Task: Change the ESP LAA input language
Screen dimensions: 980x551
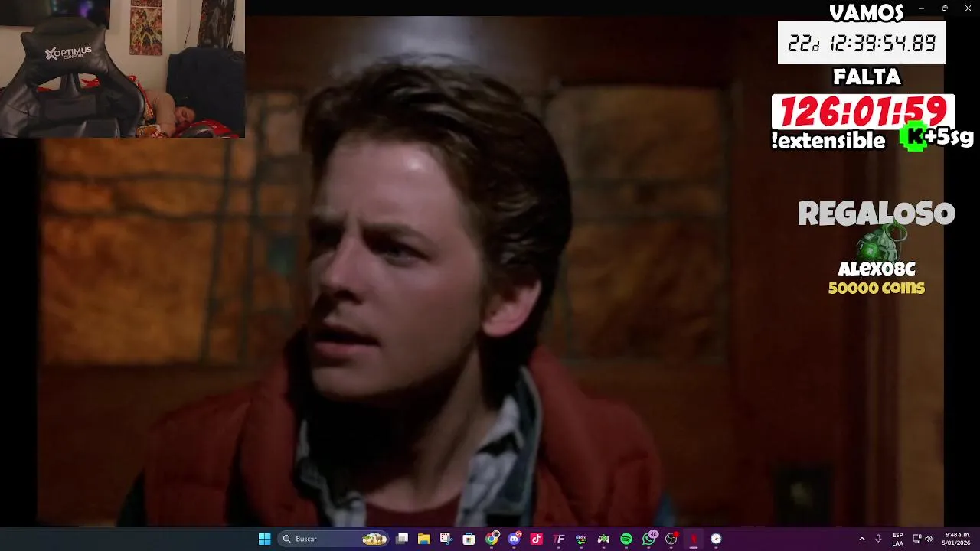Action: coord(897,539)
